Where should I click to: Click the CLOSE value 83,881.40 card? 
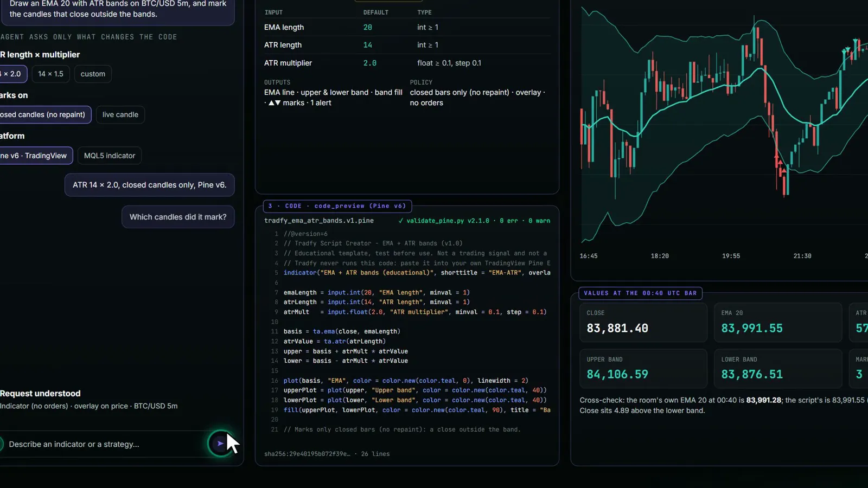[643, 322]
